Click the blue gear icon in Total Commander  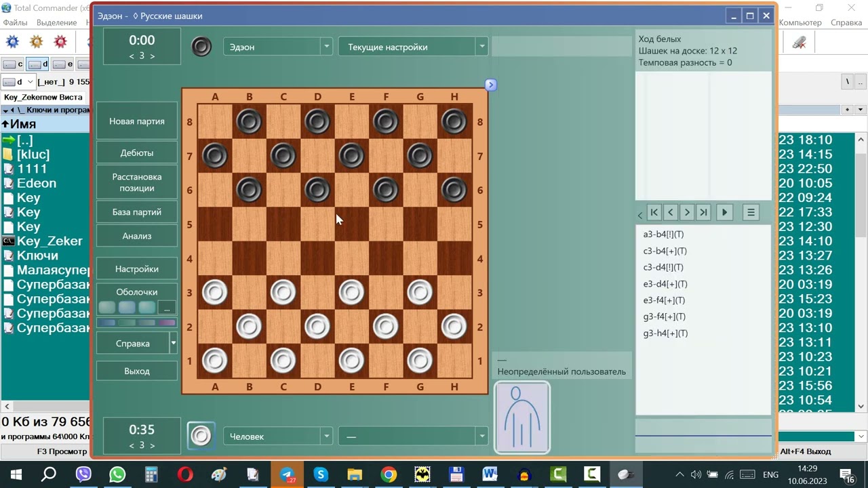12,42
